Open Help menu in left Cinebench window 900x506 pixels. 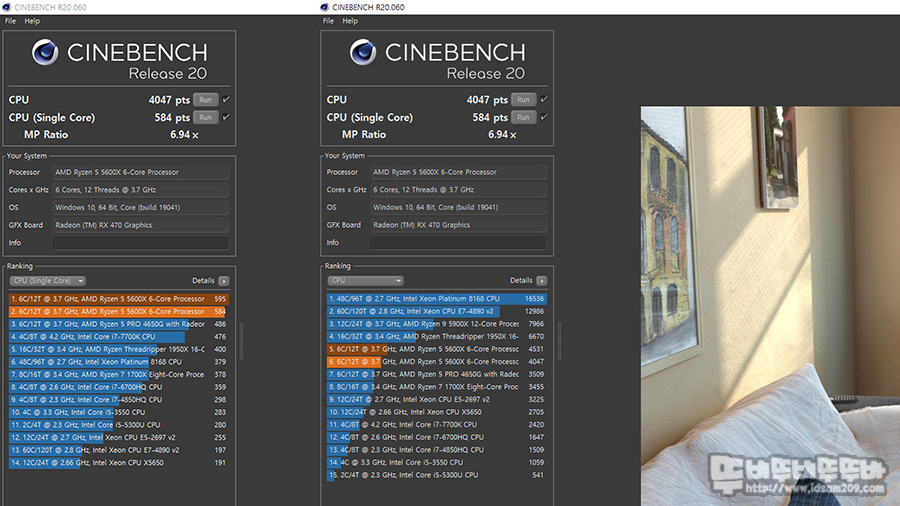(32, 21)
